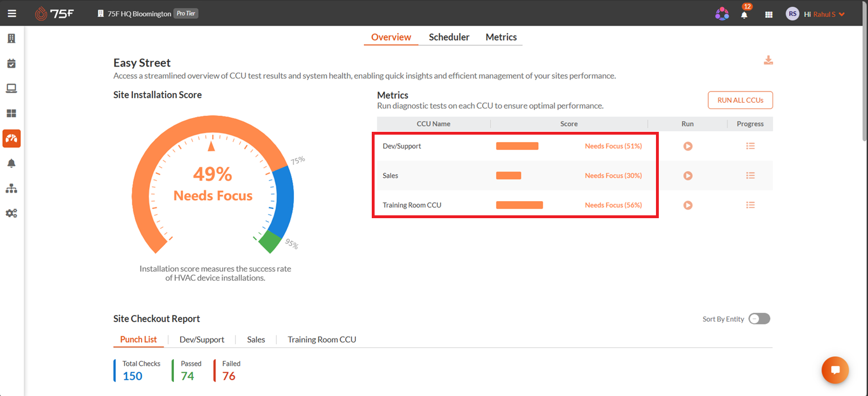
Task: Open the calendar scheduler sidebar icon
Action: coord(11,64)
